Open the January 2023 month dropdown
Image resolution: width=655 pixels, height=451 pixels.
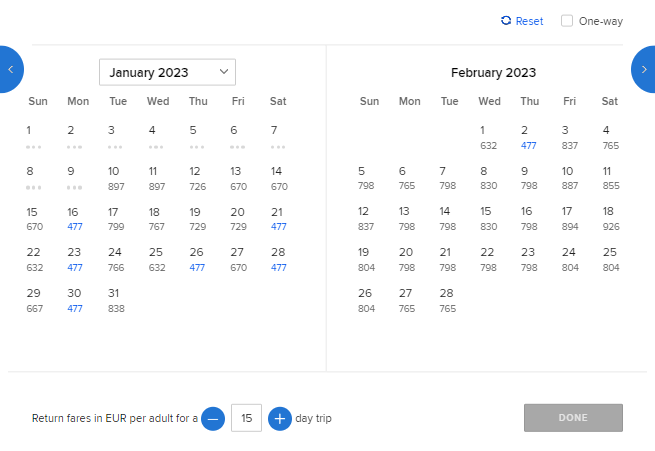(x=168, y=72)
